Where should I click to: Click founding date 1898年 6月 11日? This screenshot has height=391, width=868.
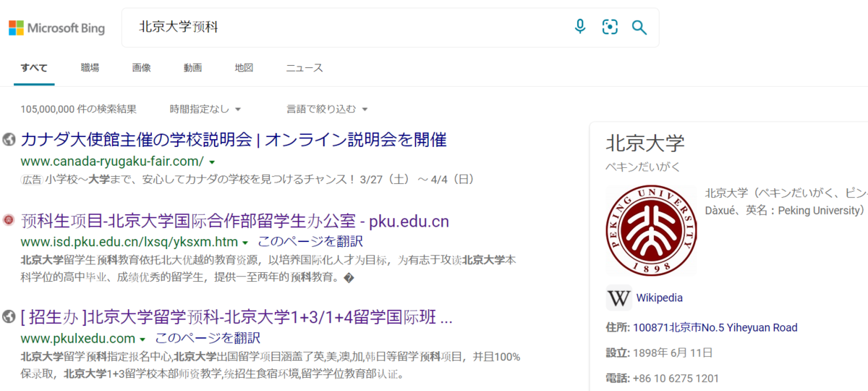pyautogui.click(x=673, y=353)
